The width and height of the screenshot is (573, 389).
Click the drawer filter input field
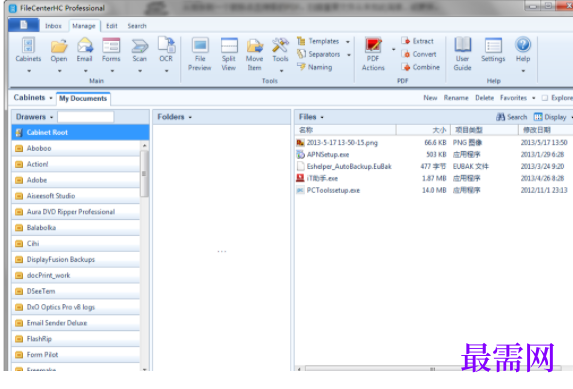pyautogui.click(x=86, y=117)
